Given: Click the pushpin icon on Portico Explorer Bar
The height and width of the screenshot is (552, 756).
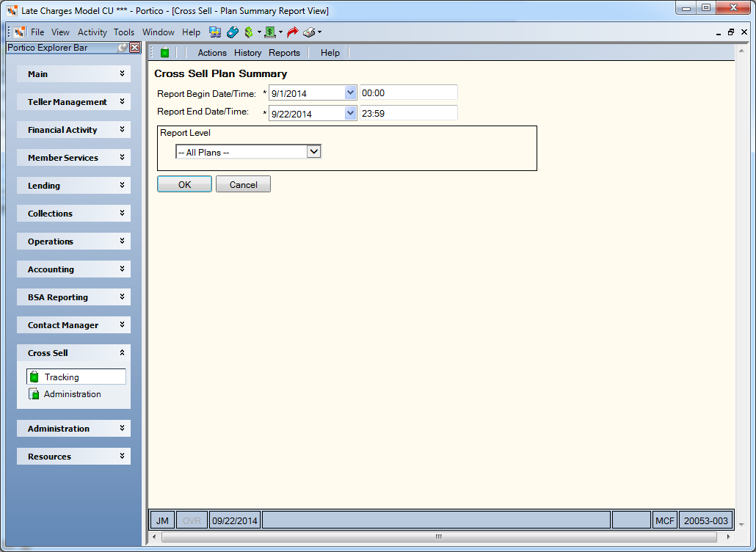Looking at the screenshot, I should 123,47.
